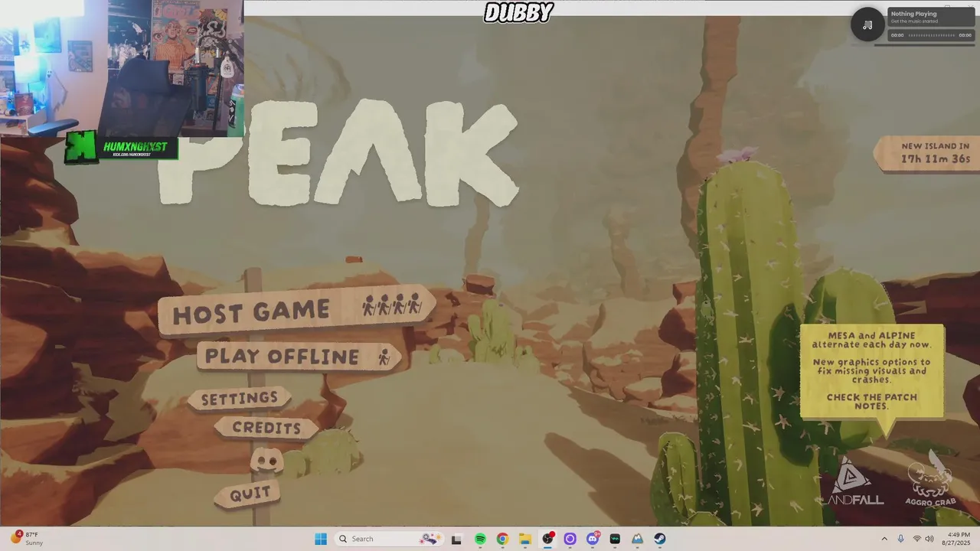980x551 pixels.
Task: Click the music note widget icon
Action: click(867, 24)
